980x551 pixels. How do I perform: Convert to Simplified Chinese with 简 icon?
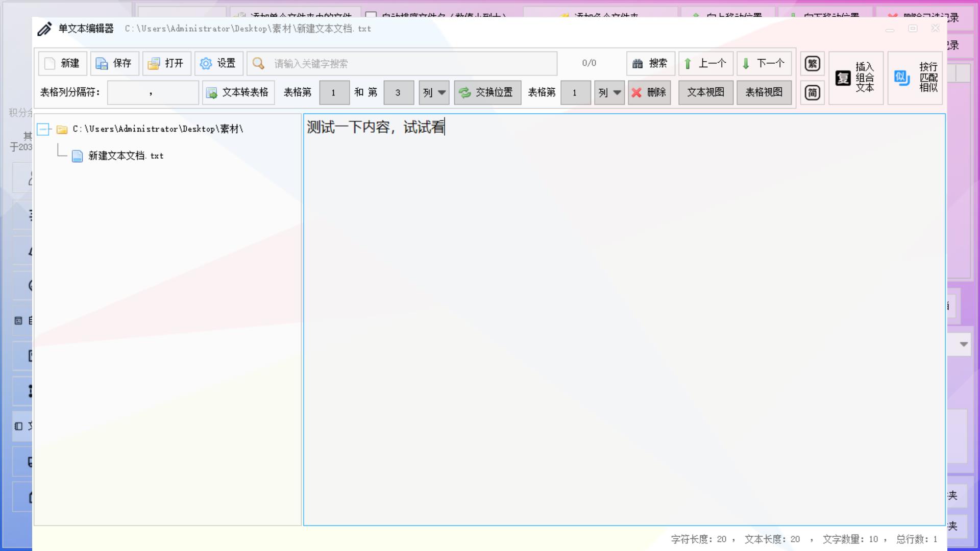click(812, 92)
